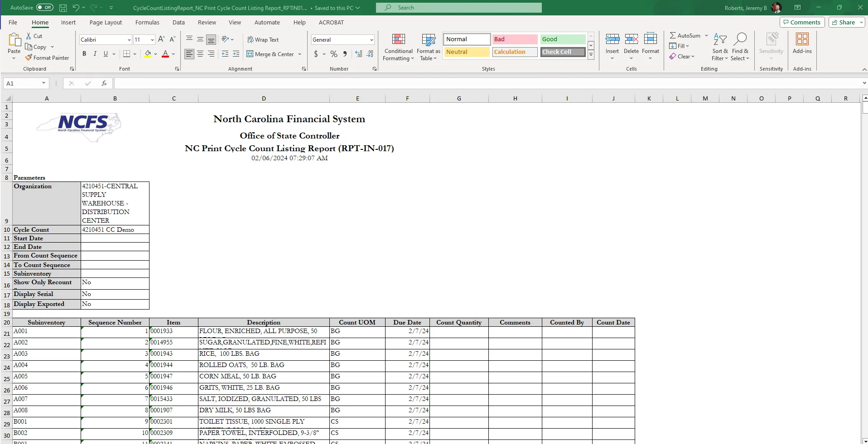Click the AutoSum sigma icon

pos(673,35)
